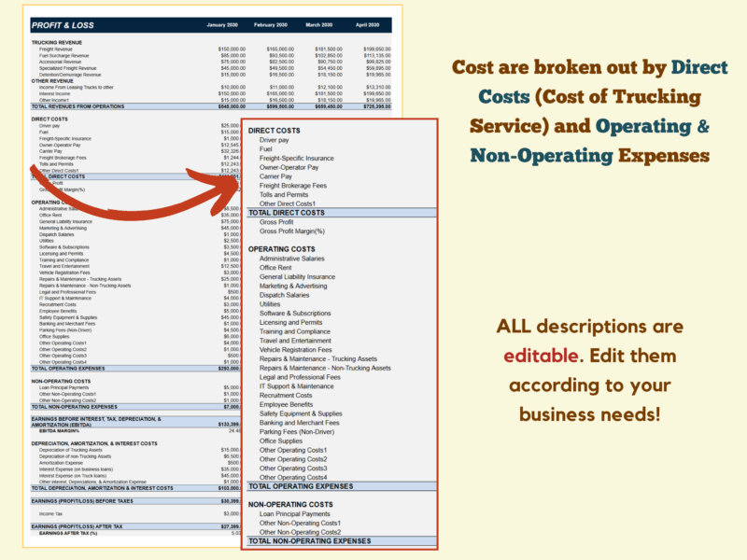The image size is (747, 560).
Task: Click Freight Brokerage Fees in the enlarged callout
Action: coord(293,186)
